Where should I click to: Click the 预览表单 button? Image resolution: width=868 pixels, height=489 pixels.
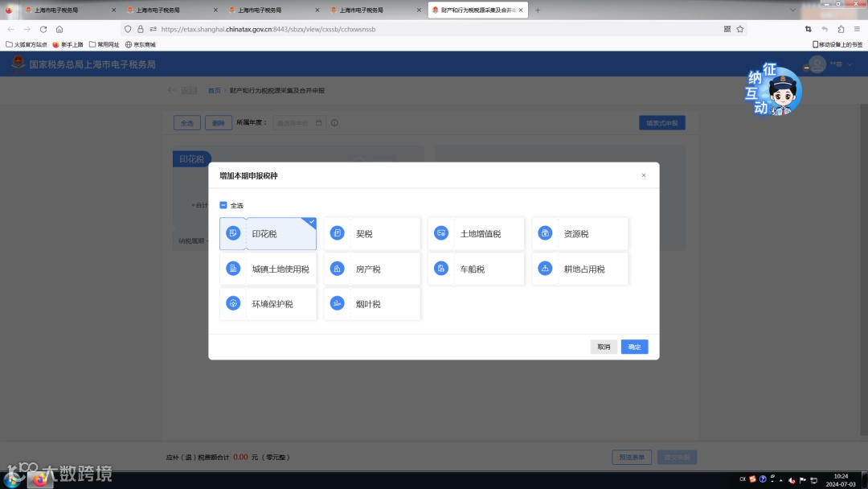[x=632, y=458]
